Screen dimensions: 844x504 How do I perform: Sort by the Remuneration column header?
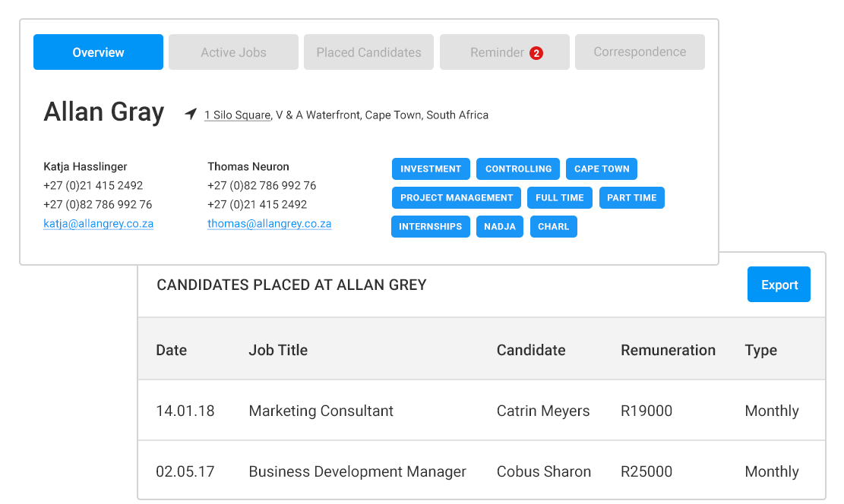tap(668, 350)
